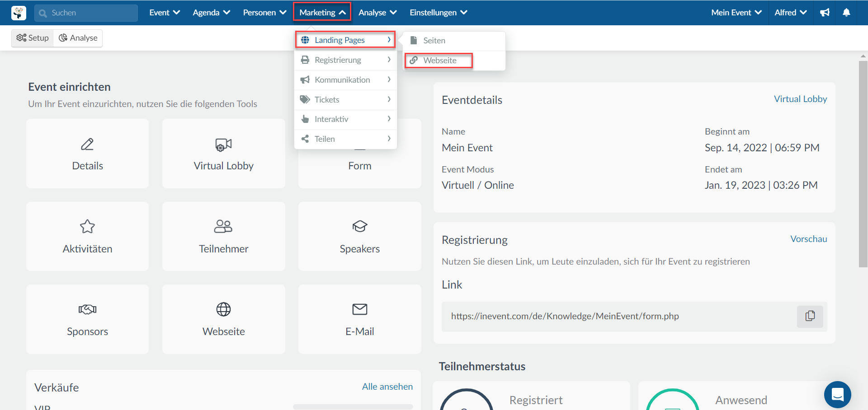The image size is (868, 410).
Task: Open the Teilnehmer people card
Action: (x=224, y=236)
